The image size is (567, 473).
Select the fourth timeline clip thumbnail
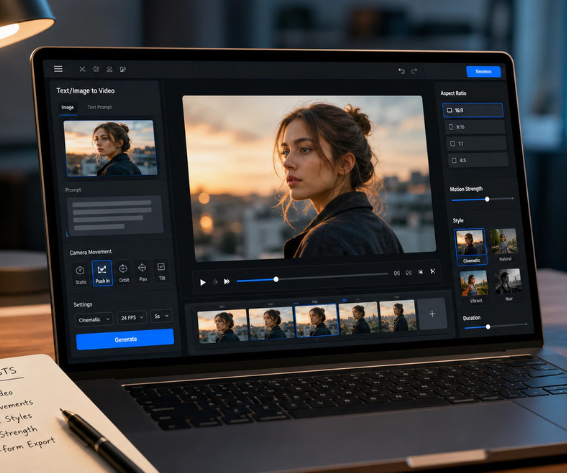point(359,318)
